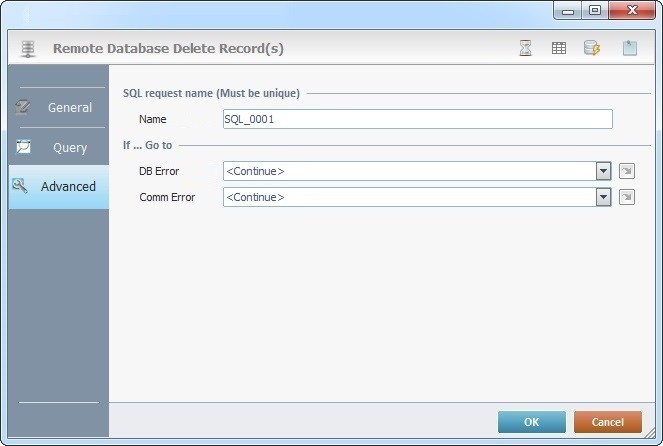
Task: Expand the Comm Error dropdown arrow
Action: coord(603,197)
